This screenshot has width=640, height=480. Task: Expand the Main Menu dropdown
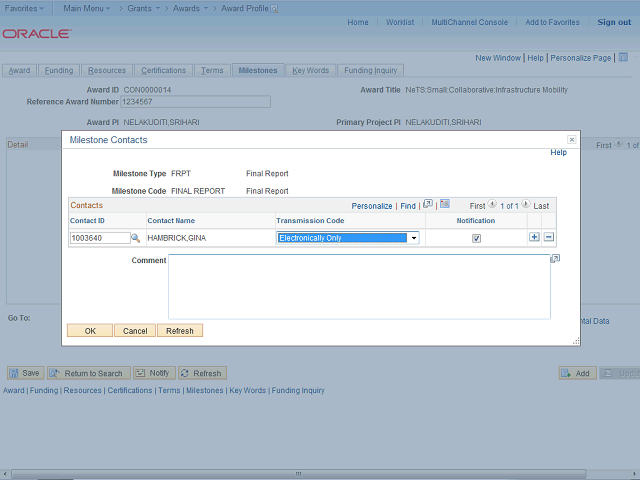(88, 8)
